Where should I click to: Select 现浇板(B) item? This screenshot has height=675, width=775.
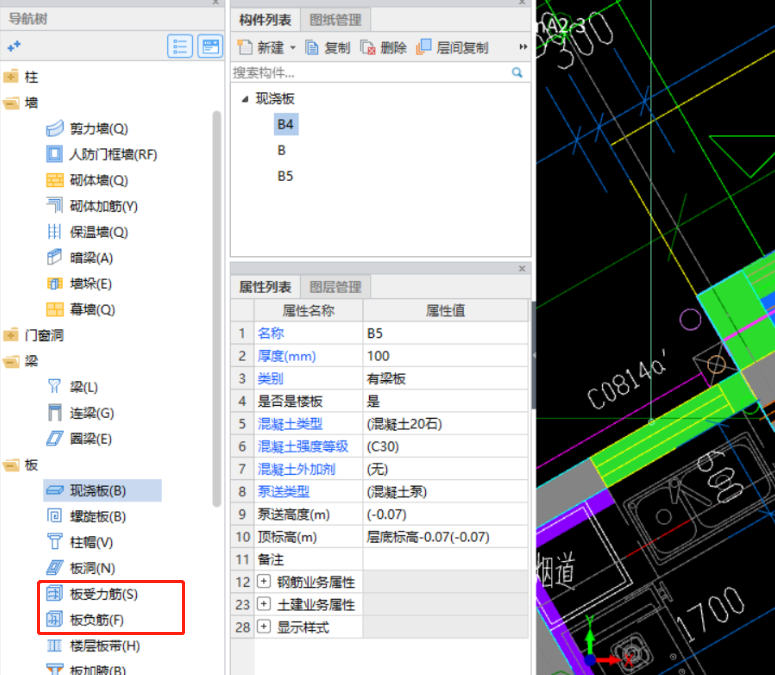[102, 491]
